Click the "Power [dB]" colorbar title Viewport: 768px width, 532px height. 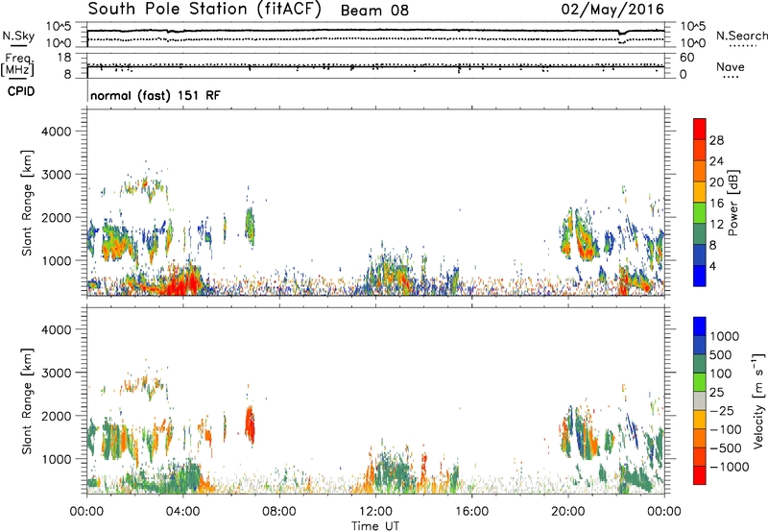pyautogui.click(x=733, y=203)
